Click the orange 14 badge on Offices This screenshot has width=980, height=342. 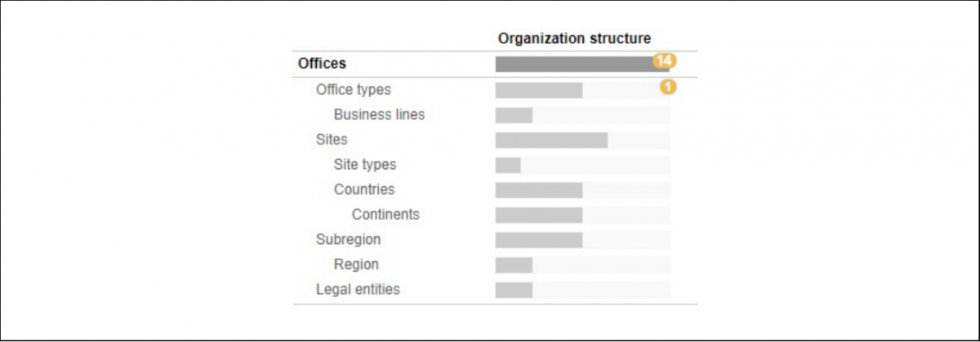[x=664, y=61]
